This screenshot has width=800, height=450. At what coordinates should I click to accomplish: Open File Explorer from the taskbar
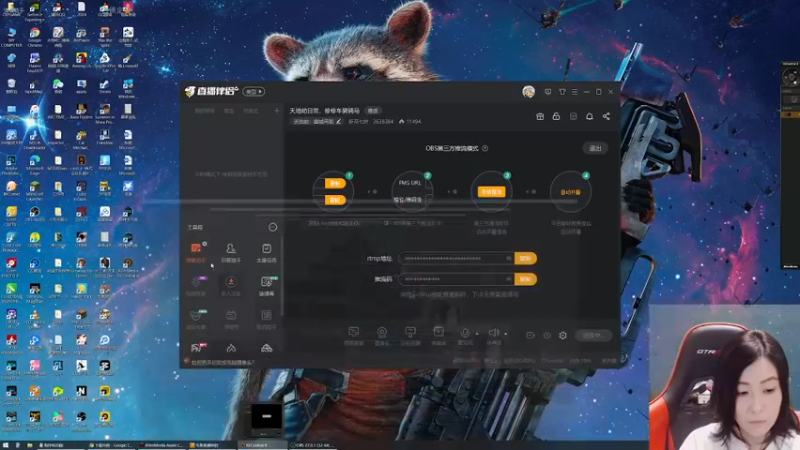pyautogui.click(x=30, y=445)
